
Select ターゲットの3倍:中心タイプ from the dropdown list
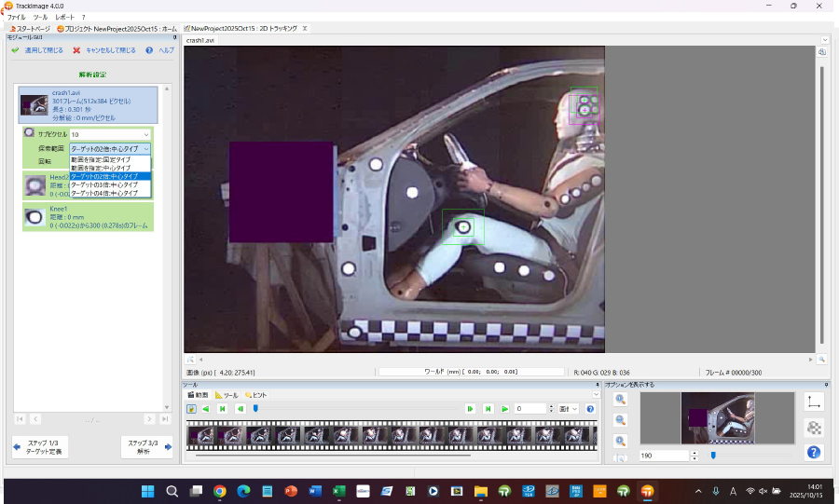(104, 184)
